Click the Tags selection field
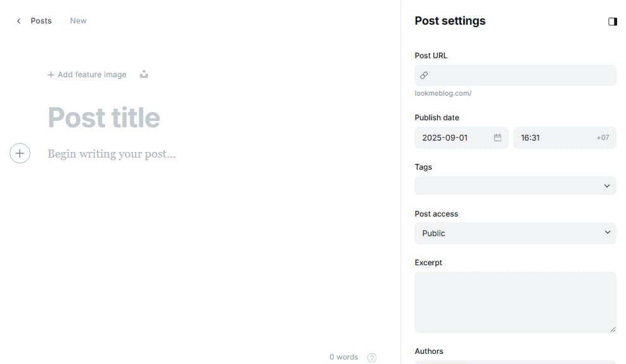This screenshot has height=364, width=626. 515,185
